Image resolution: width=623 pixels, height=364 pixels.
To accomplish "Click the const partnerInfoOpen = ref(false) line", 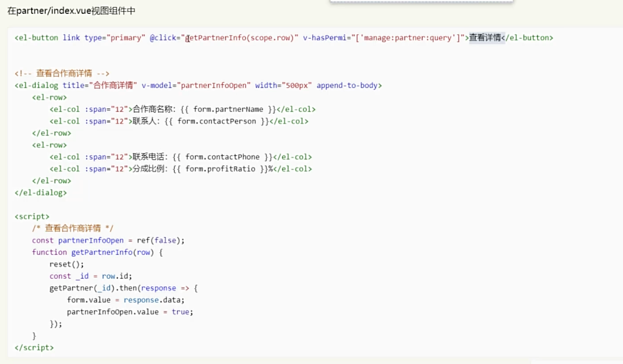I will point(108,240).
